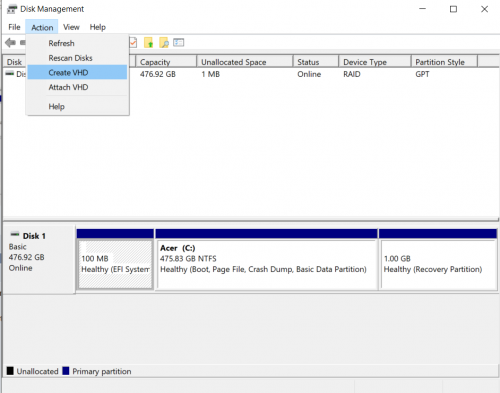Select the 476.92 GB capacity cell
Screen dimensions: 500x393
pos(158,74)
